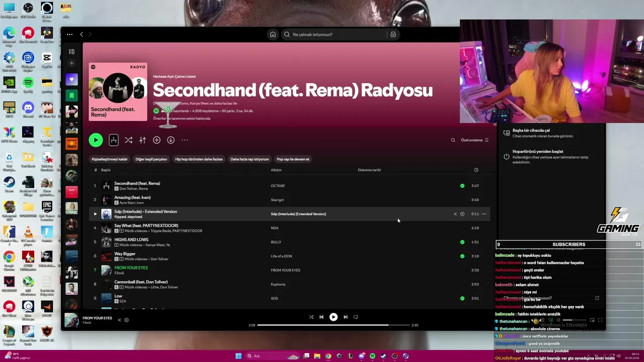The image size is (644, 362).
Task: Start the playlist with the big green play button
Action: 96,140
